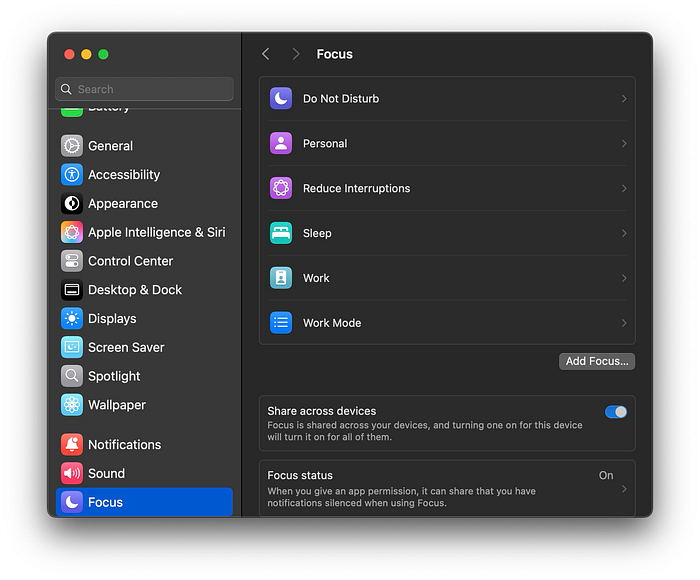Go forward with the right arrow
The height and width of the screenshot is (580, 700).
(x=296, y=54)
